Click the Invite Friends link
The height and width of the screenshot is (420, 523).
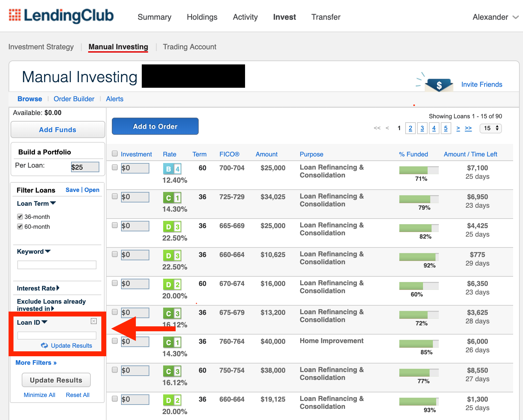tap(482, 84)
